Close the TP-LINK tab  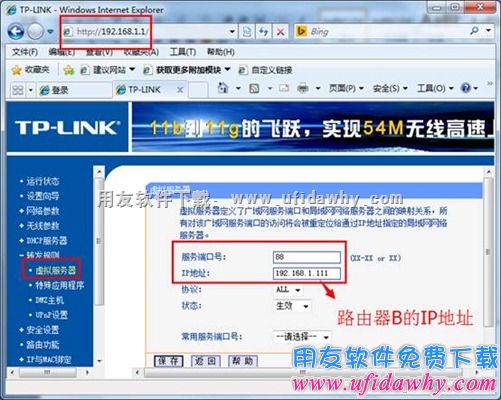point(180,90)
